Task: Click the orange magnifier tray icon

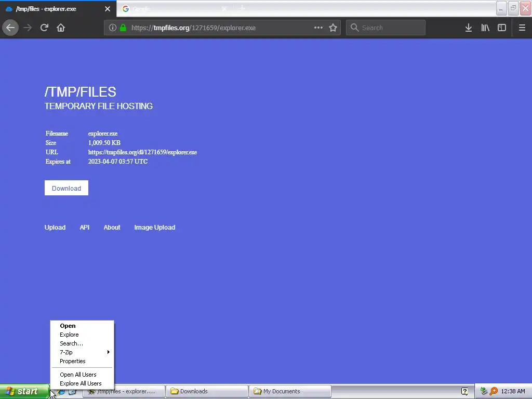Action: tap(494, 391)
